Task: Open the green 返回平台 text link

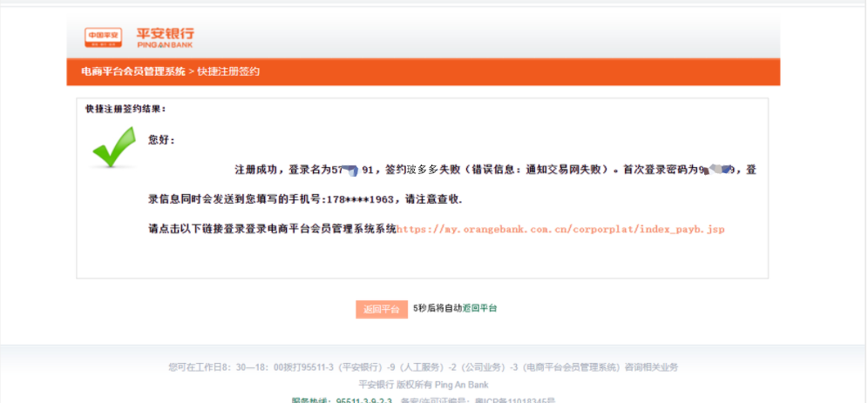Action: point(479,308)
